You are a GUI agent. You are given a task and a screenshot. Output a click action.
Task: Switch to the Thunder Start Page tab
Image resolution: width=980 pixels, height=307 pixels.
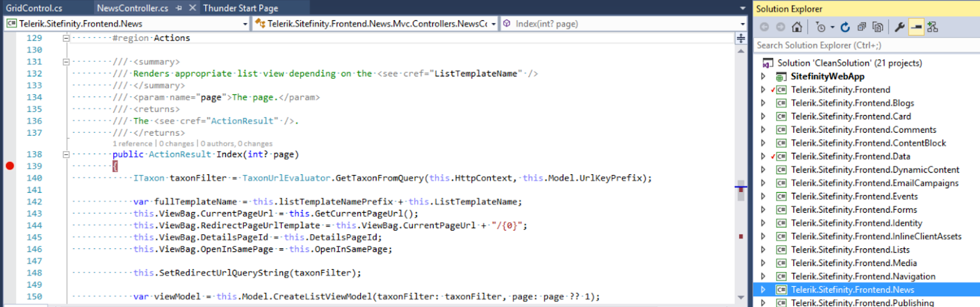(x=241, y=8)
